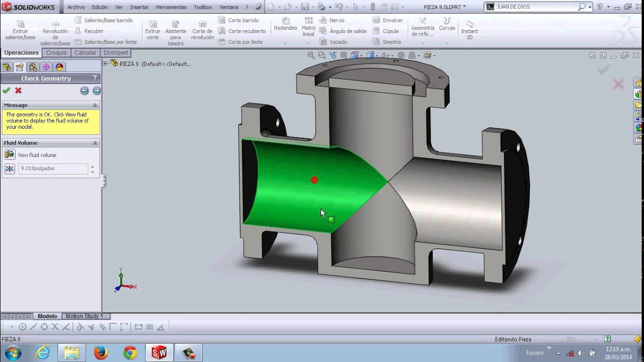Viewport: 644px width, 362px height.
Task: Open the Check Geometry help question mark
Action: tap(95, 78)
